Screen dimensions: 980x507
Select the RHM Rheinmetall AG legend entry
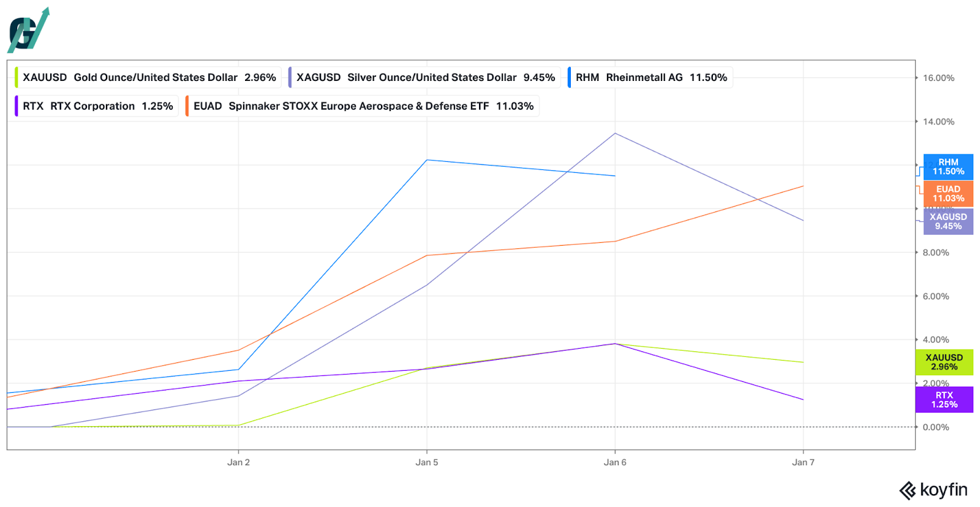(649, 77)
